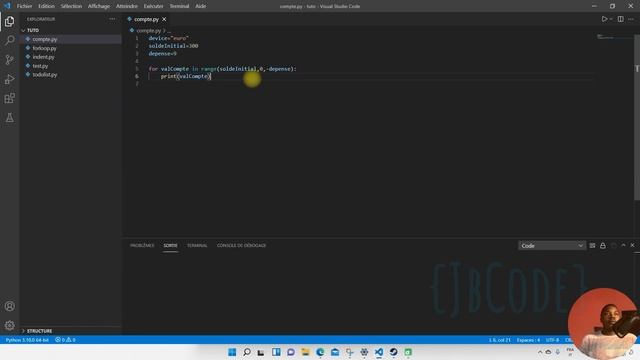Viewport: 640px width, 360px height.
Task: Close the bottom panel
Action: pyautogui.click(x=633, y=246)
